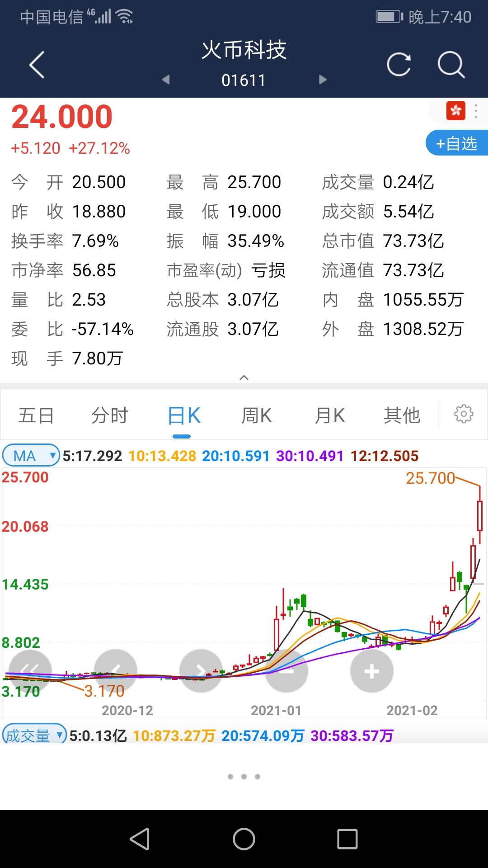Collapse the quote details panel chevron

coord(244,377)
